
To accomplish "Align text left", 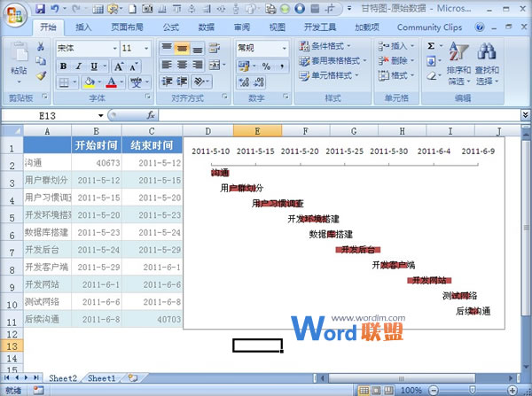I will pyautogui.click(x=167, y=65).
